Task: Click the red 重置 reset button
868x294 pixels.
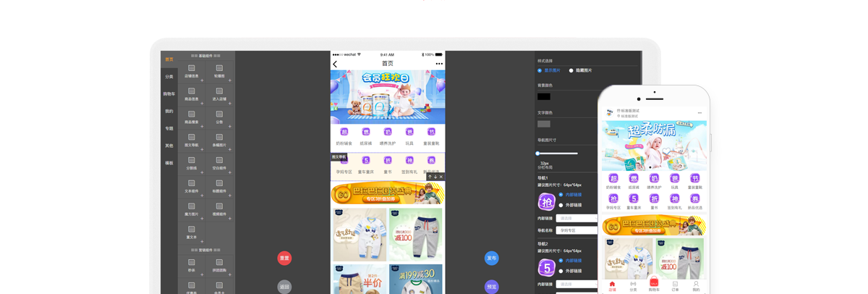Action: [284, 258]
